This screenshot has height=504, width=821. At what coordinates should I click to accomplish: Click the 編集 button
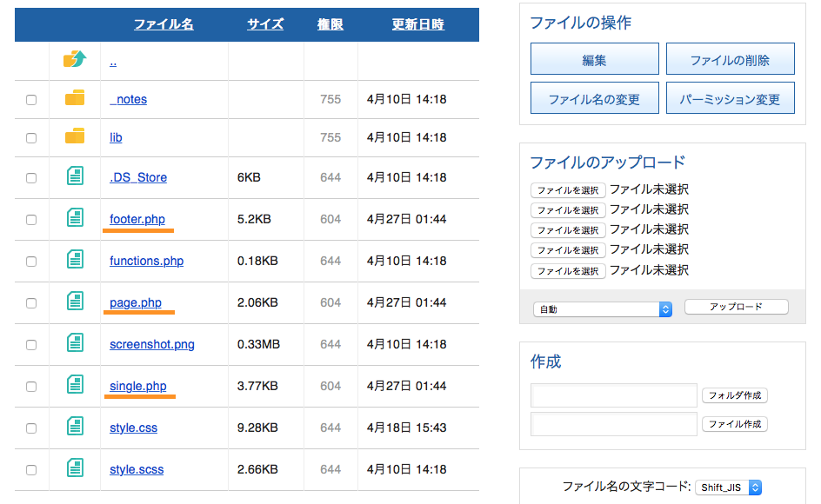tap(595, 59)
